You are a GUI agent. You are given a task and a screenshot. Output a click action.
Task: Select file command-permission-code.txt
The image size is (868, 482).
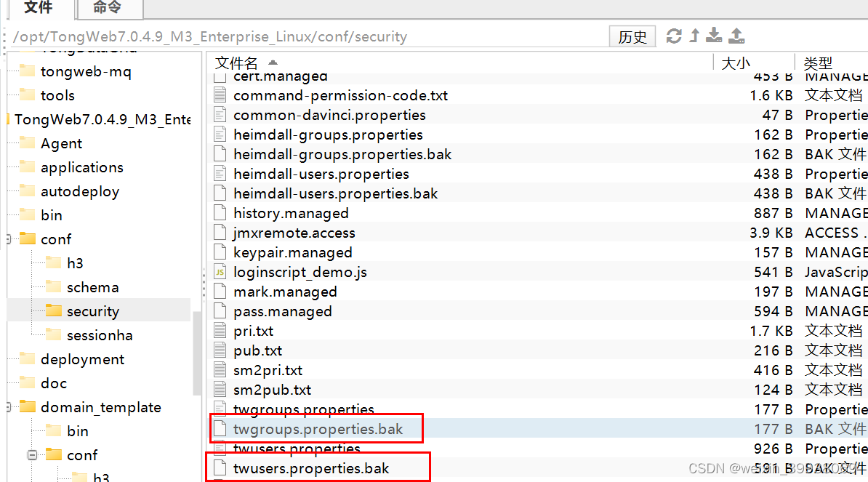tap(340, 95)
